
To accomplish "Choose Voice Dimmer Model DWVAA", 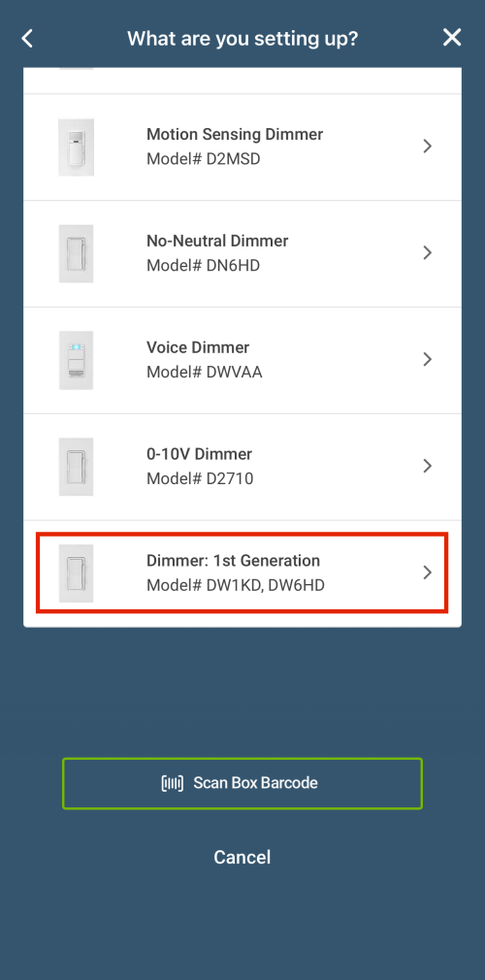I will [242, 360].
